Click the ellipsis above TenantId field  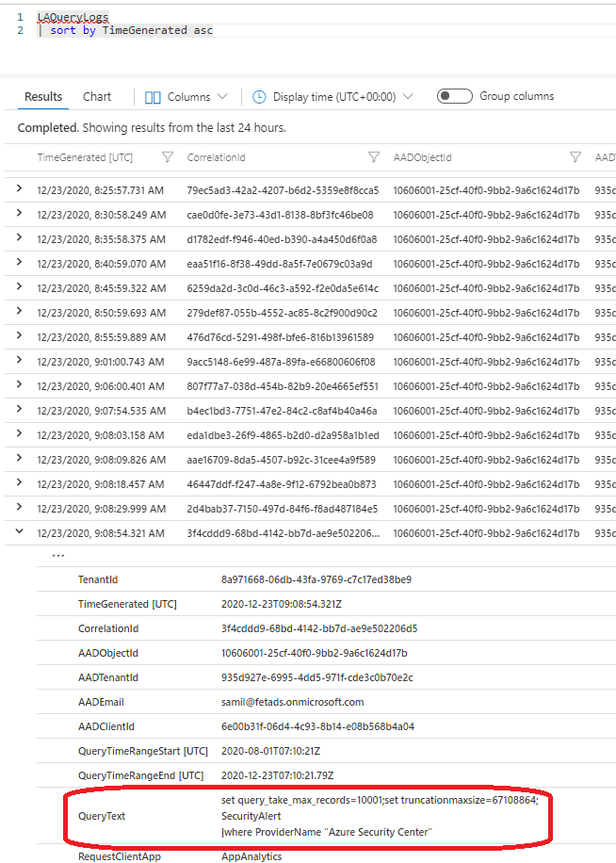click(x=58, y=555)
